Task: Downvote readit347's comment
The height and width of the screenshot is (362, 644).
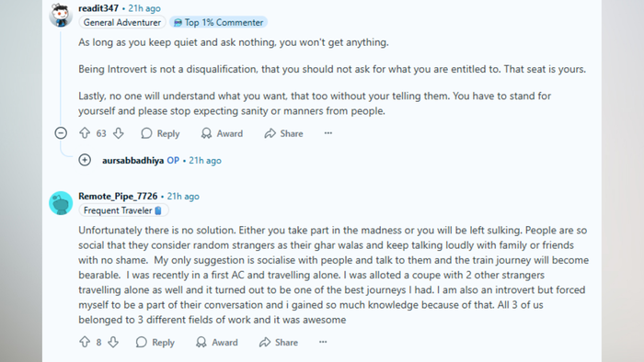Action: click(x=119, y=133)
